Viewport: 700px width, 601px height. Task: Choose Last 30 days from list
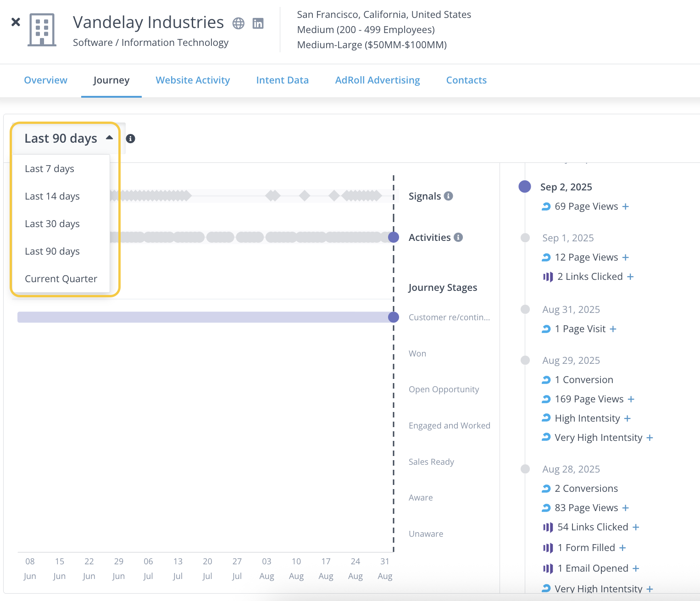pos(52,224)
